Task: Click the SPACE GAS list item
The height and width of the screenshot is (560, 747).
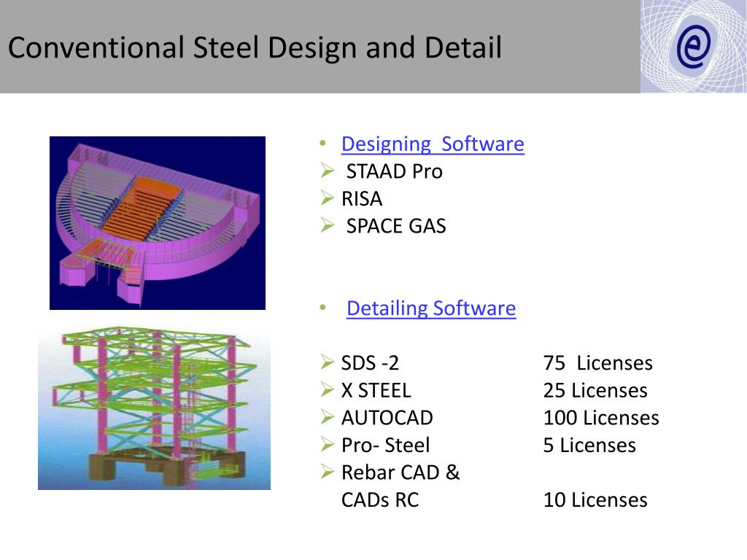Action: (396, 226)
